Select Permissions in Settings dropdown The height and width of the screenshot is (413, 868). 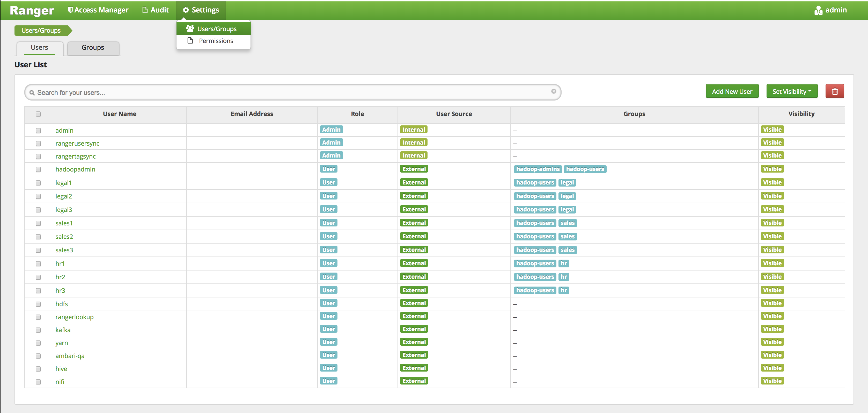pos(214,41)
